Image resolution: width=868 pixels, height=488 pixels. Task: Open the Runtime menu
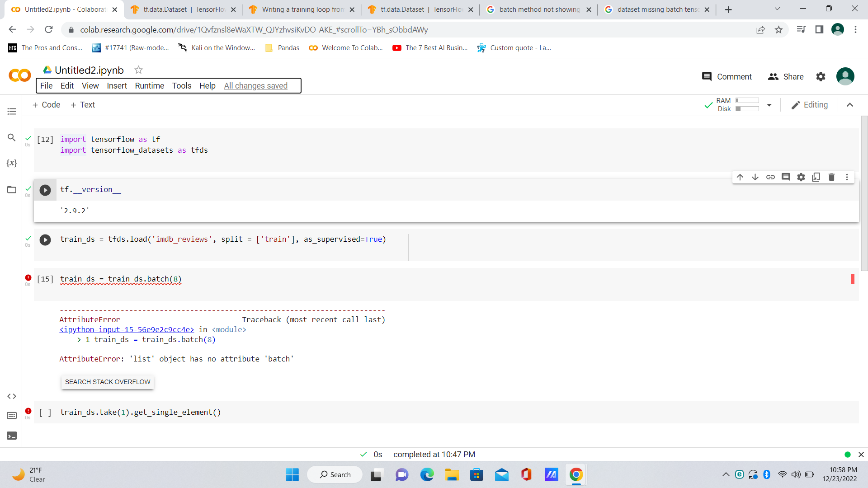tap(149, 86)
